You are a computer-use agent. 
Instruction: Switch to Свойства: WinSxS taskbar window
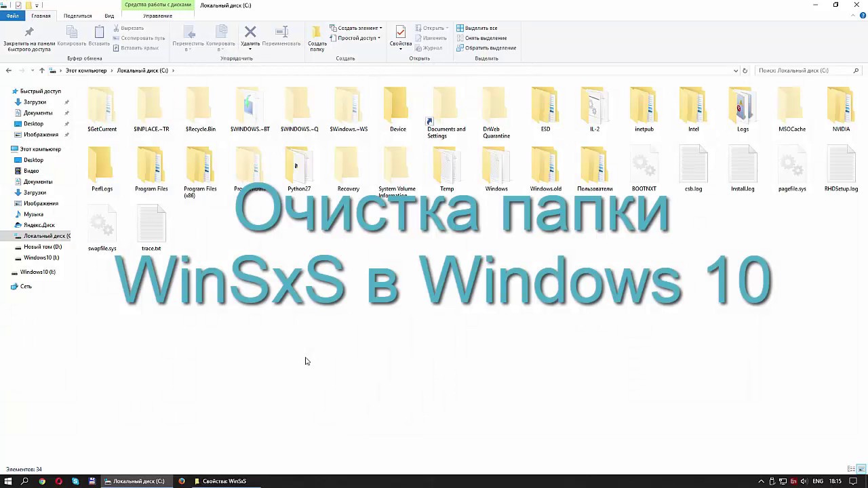pos(220,481)
